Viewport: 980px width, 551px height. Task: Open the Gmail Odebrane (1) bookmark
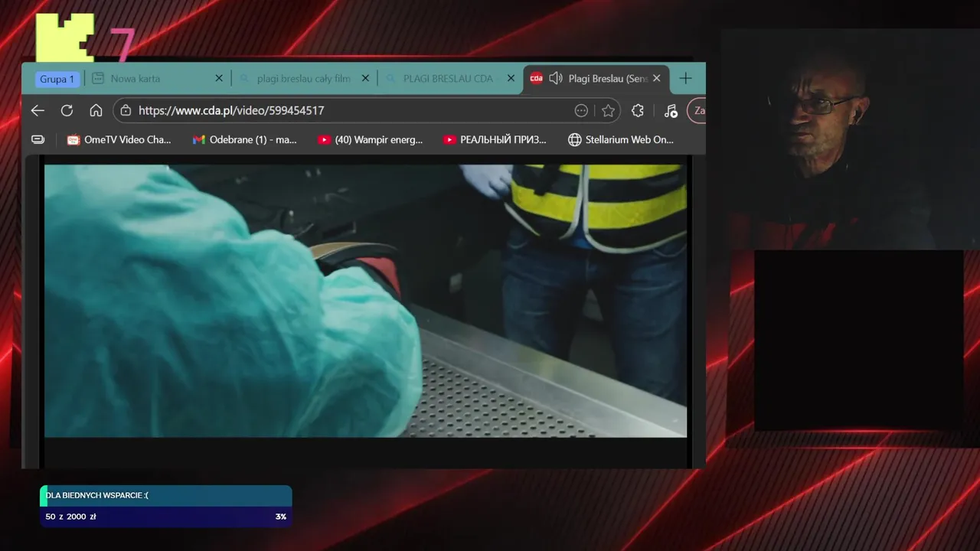click(x=245, y=139)
